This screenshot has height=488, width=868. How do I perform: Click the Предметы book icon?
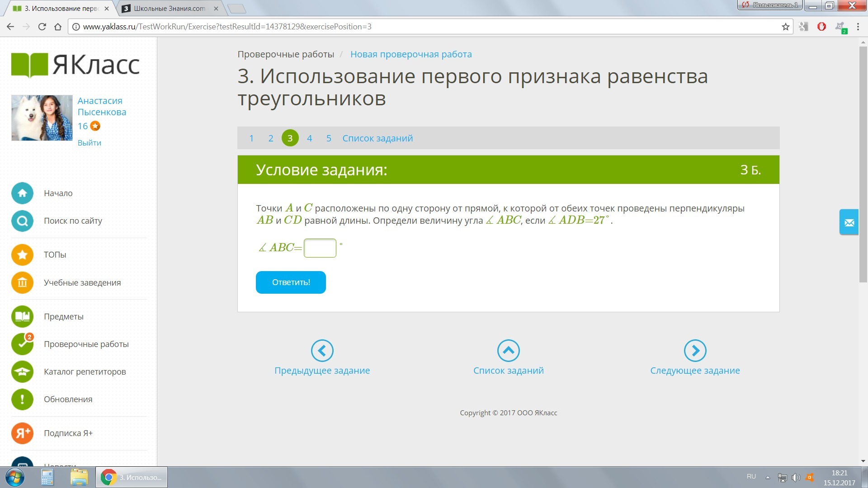tap(22, 317)
